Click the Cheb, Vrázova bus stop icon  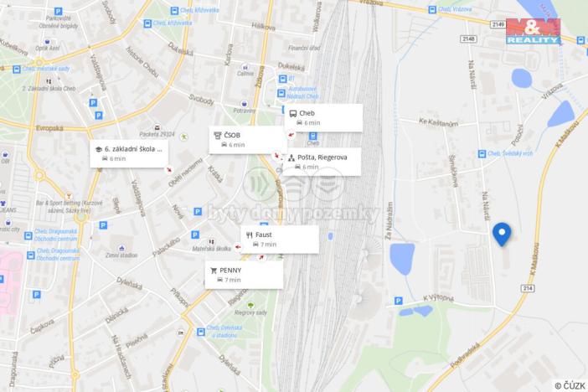[x=432, y=10]
